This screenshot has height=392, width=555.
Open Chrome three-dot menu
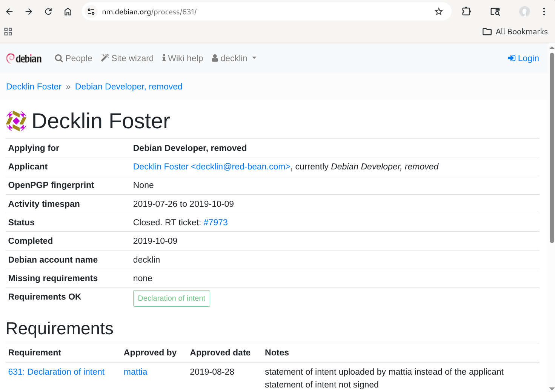click(x=544, y=12)
